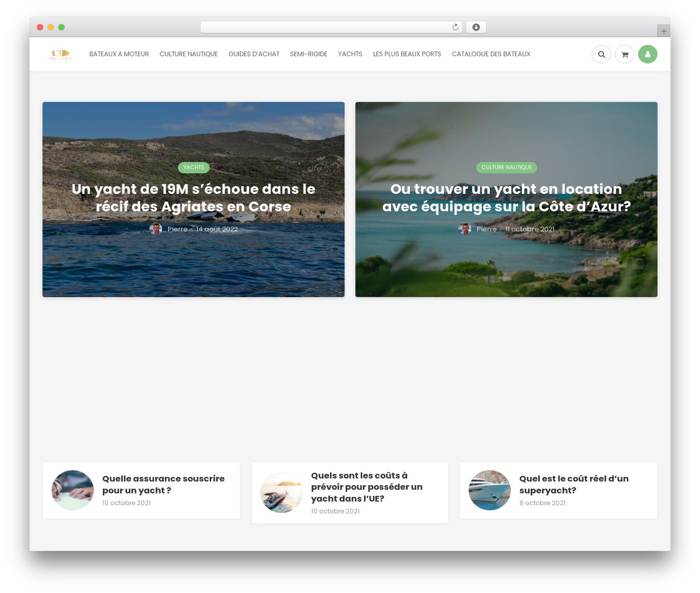Close the browser window with red button
Viewport: 700px width, 593px height.
coord(40,27)
